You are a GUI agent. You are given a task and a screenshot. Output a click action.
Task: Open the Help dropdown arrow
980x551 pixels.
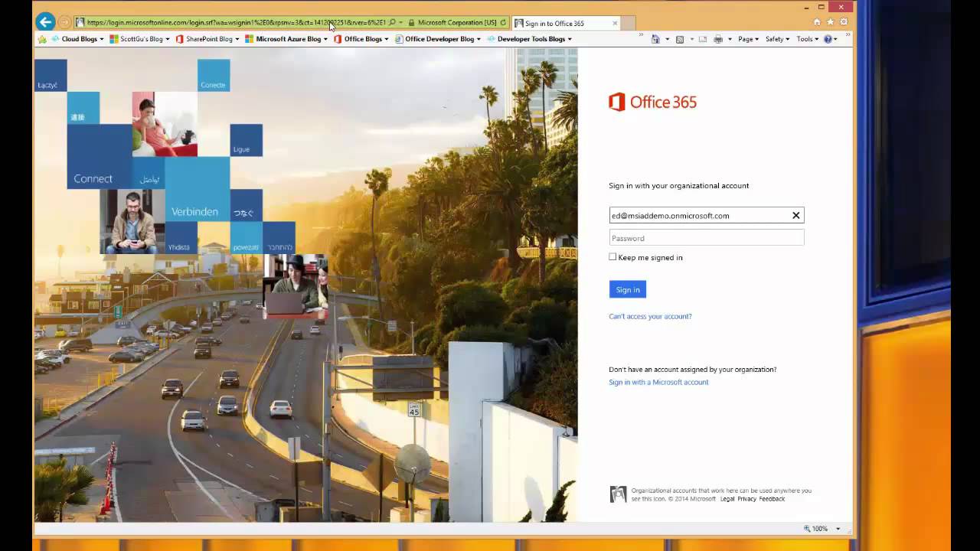coord(835,39)
